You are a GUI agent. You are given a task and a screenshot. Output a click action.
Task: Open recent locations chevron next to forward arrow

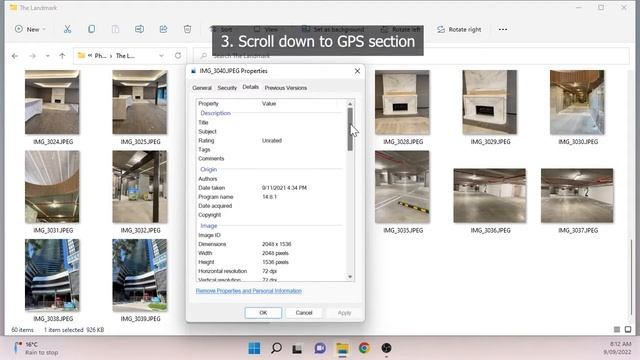click(x=48, y=56)
